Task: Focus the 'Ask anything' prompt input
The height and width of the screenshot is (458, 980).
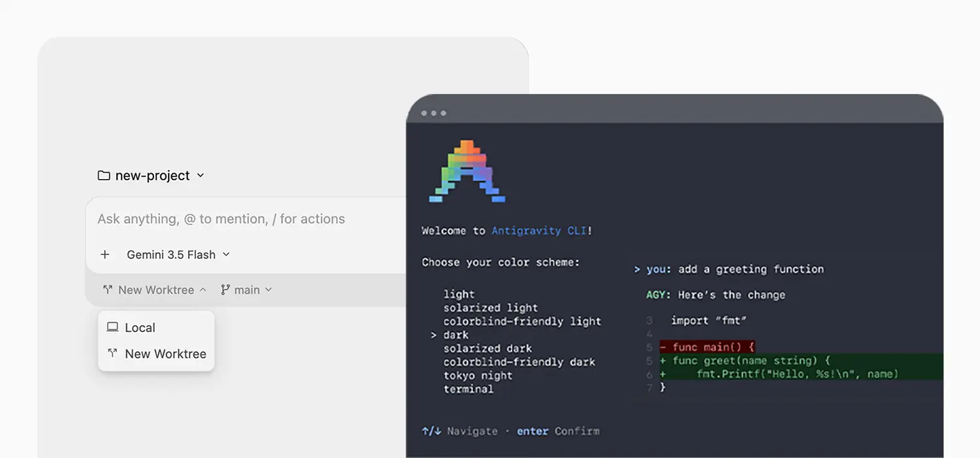Action: coord(221,219)
